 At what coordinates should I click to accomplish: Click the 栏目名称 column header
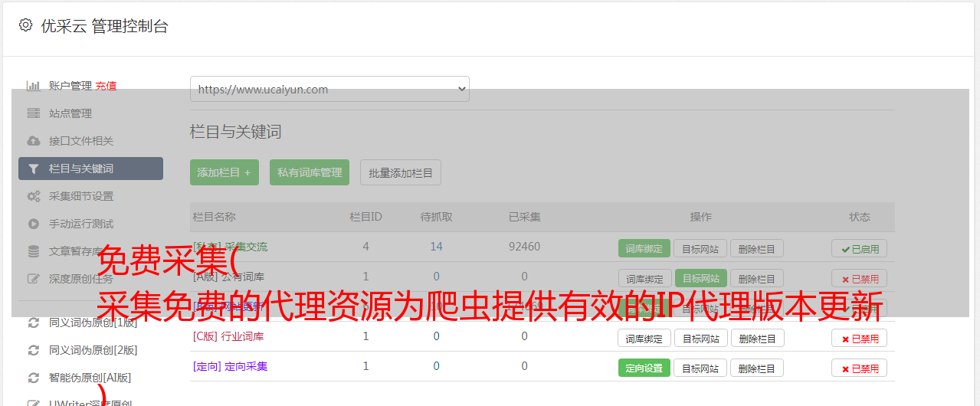click(214, 217)
